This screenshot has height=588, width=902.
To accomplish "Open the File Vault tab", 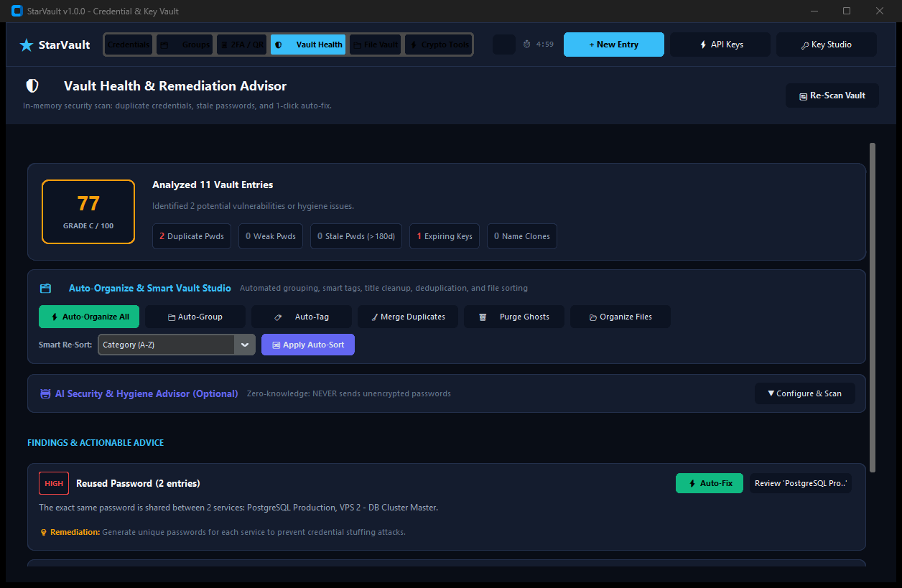I will click(x=375, y=45).
